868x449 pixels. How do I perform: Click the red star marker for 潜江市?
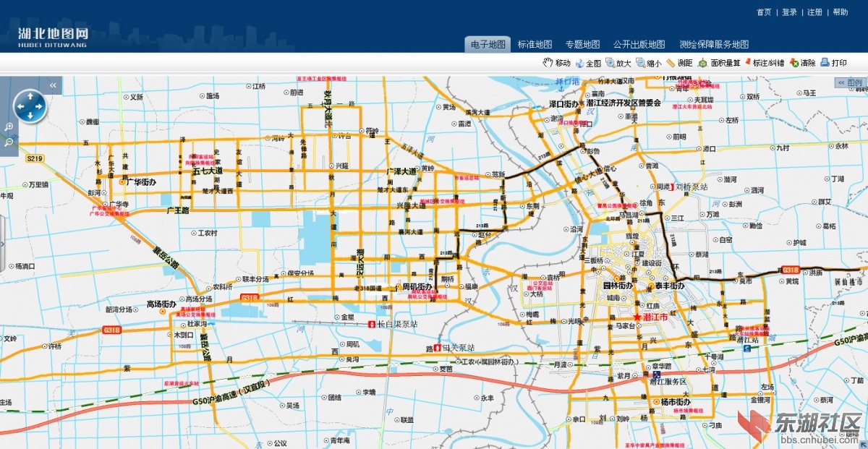tap(637, 317)
